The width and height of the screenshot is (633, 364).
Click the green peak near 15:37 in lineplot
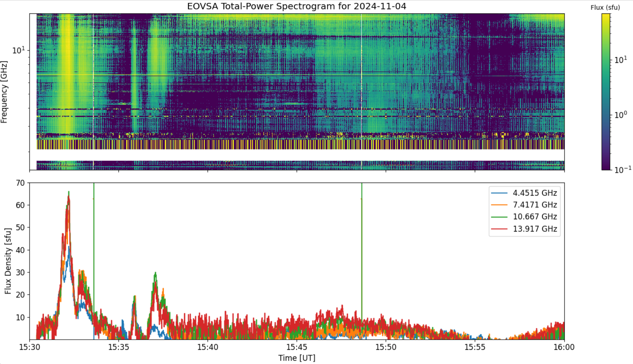(156, 274)
